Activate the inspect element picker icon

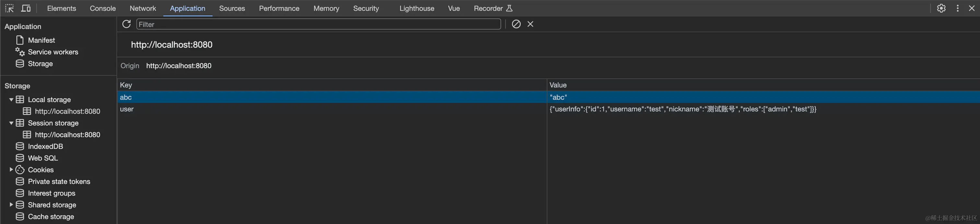click(9, 8)
